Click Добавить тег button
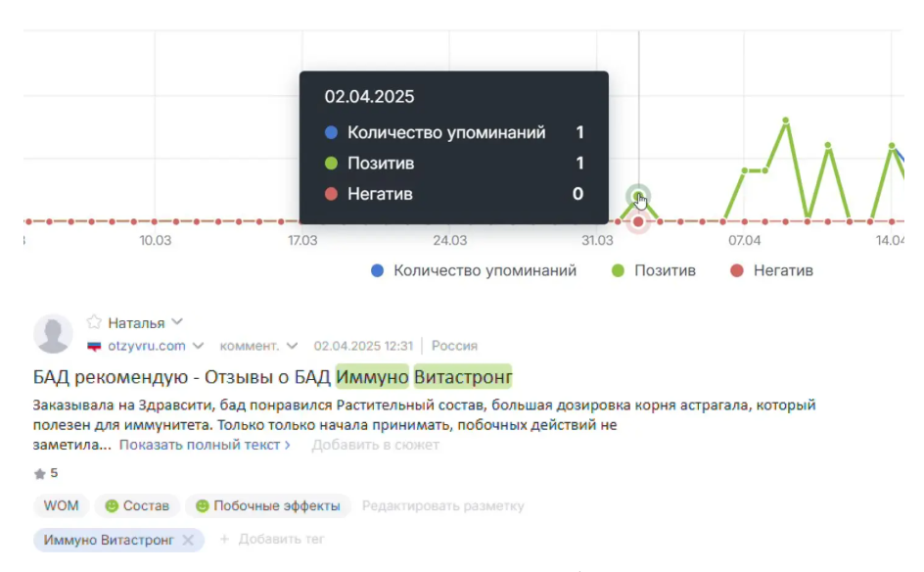Image resolution: width=924 pixels, height=572 pixels. click(x=272, y=539)
